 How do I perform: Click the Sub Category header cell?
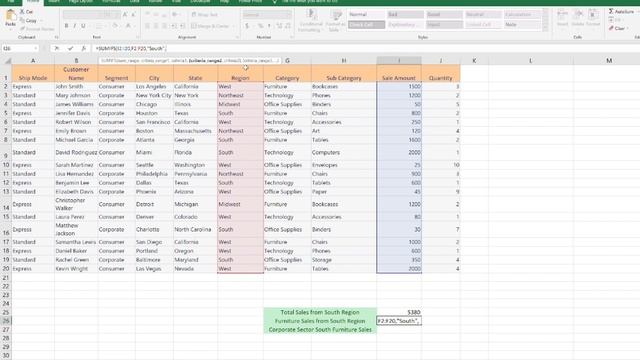pyautogui.click(x=344, y=73)
